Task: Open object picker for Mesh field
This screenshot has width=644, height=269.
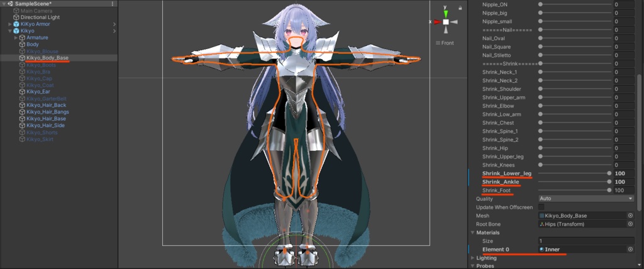Action: tap(630, 216)
